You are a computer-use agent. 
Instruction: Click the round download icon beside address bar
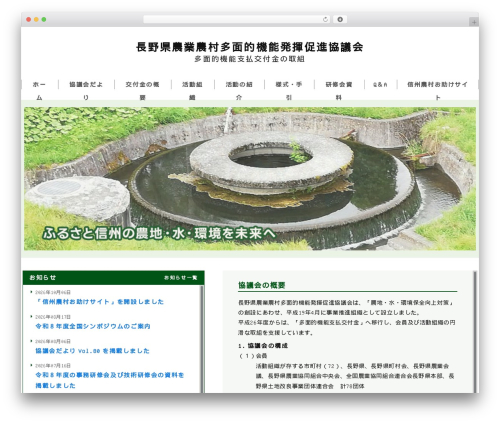340,20
